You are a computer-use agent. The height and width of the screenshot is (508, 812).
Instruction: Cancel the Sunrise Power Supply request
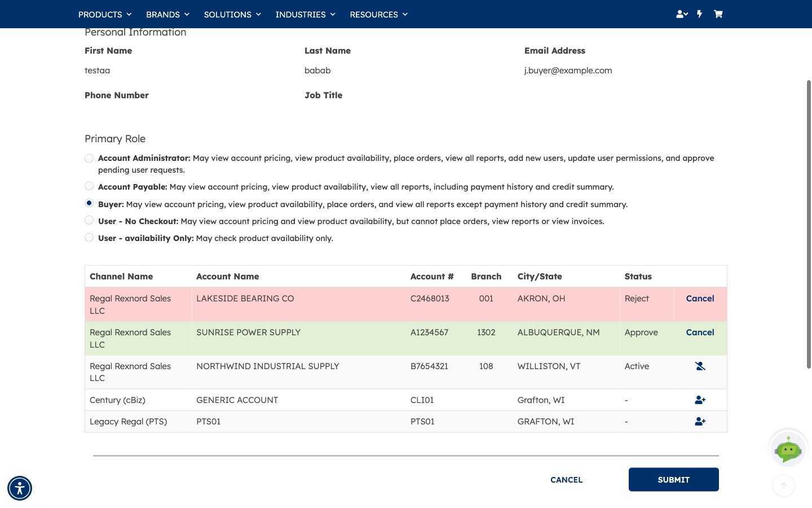(x=700, y=332)
